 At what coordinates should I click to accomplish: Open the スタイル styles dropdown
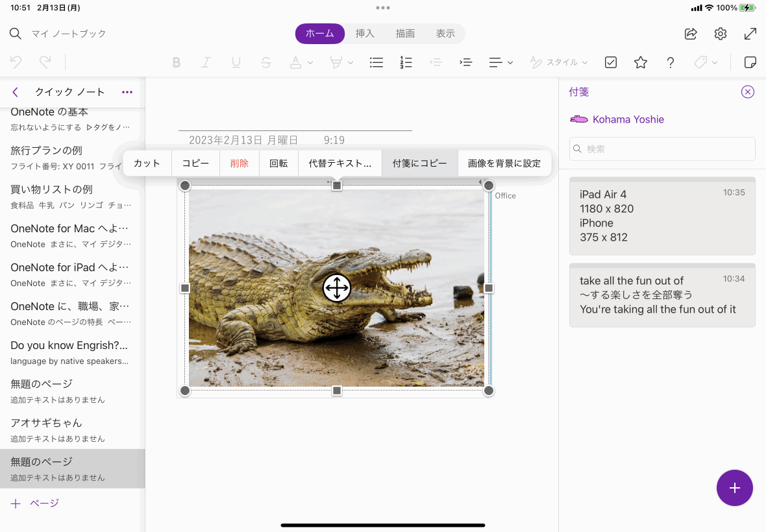559,62
